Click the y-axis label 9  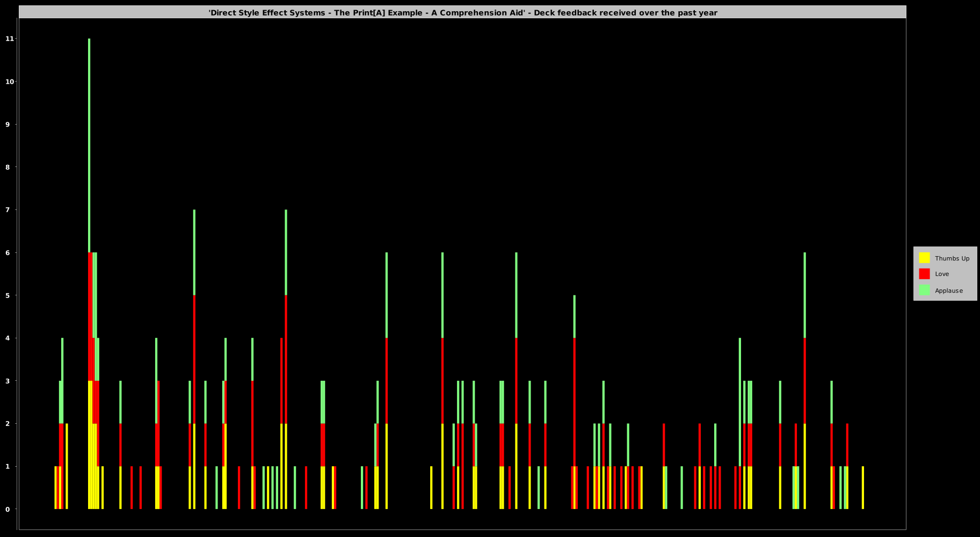tap(8, 124)
